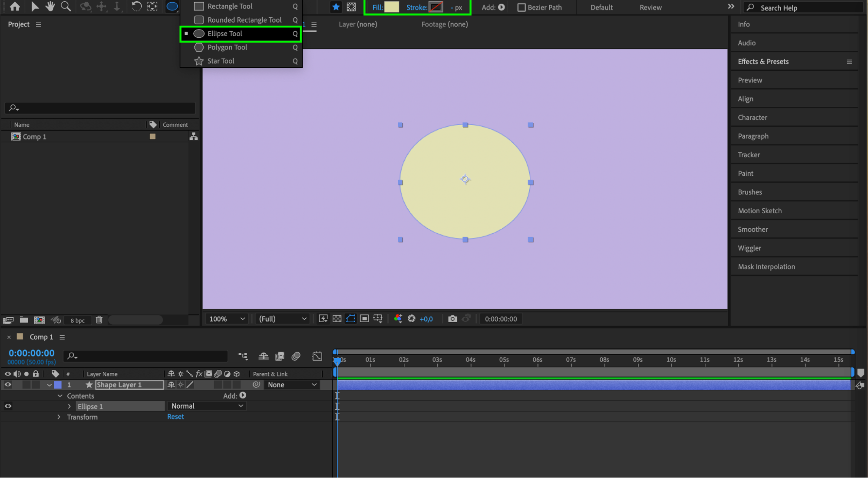Open the Normal blend mode dropdown
The image size is (868, 478).
[207, 406]
